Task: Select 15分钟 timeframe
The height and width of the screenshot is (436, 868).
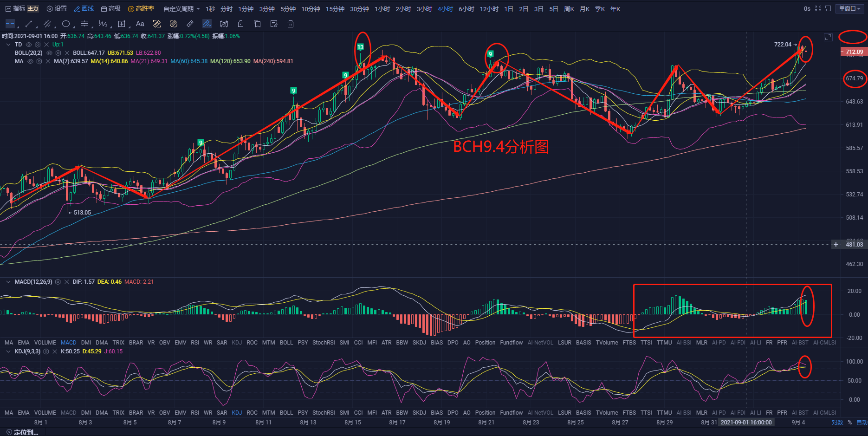Action: 335,9
